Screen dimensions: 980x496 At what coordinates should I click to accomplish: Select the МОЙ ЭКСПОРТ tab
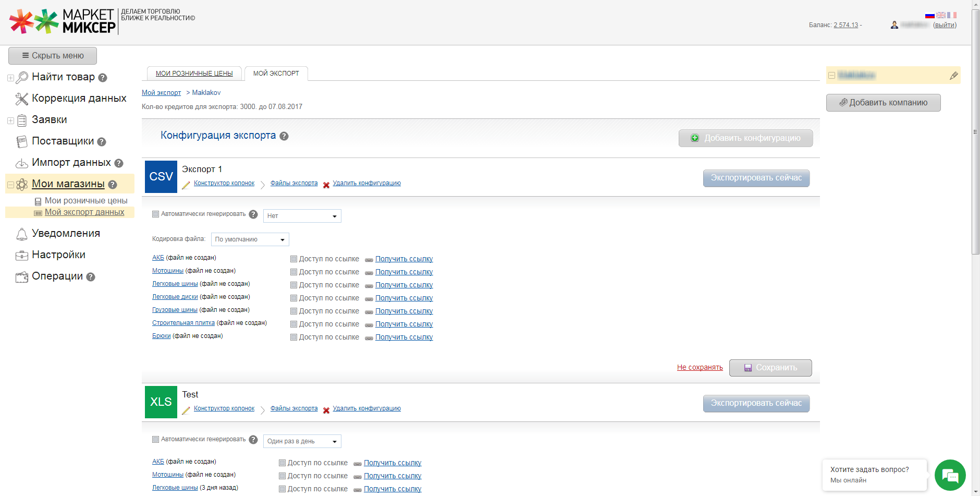[276, 74]
